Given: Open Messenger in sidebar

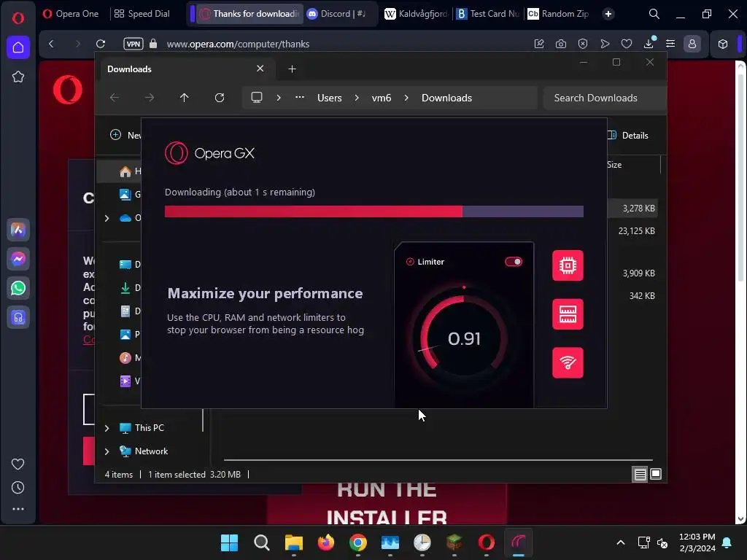Looking at the screenshot, I should coord(18,259).
